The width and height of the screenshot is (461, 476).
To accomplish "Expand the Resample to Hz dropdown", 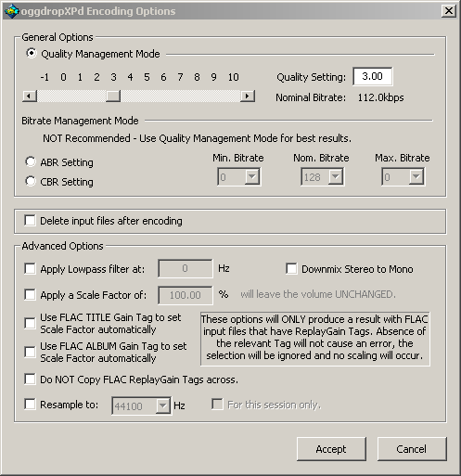I will 162,405.
